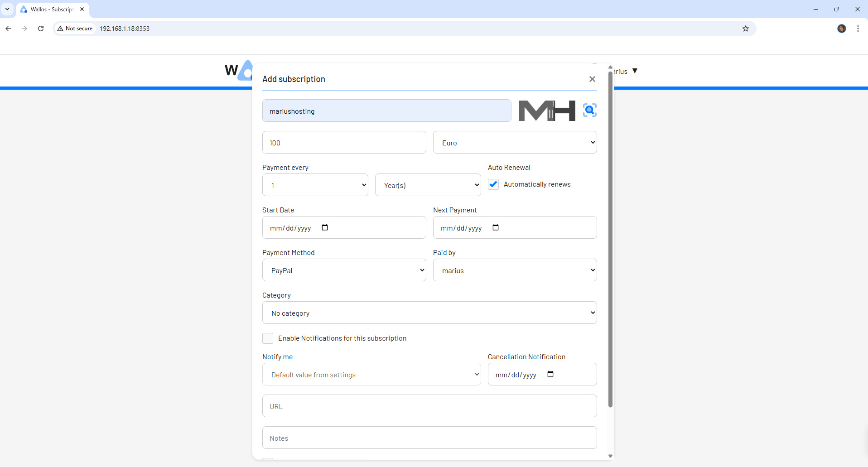Select the Wallos browser tab

pos(52,10)
